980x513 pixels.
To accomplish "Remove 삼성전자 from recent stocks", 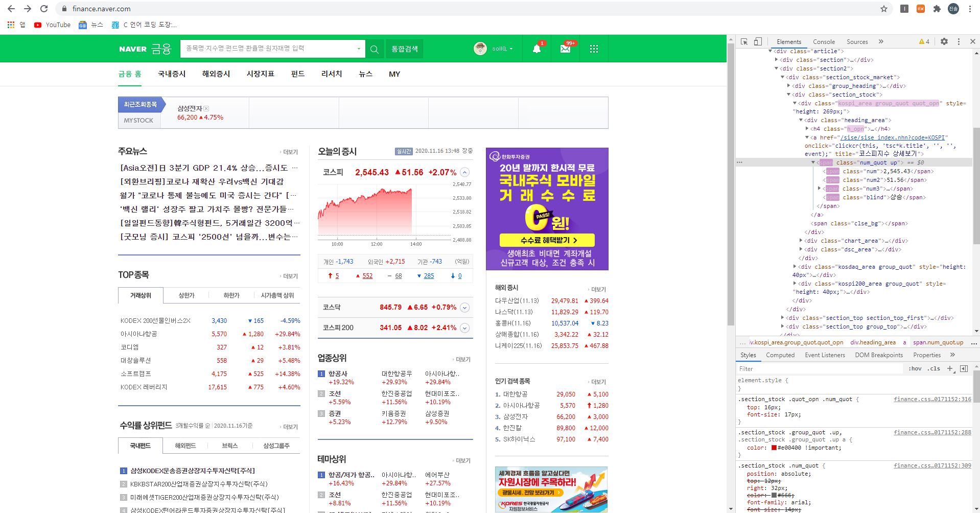I will 206,108.
